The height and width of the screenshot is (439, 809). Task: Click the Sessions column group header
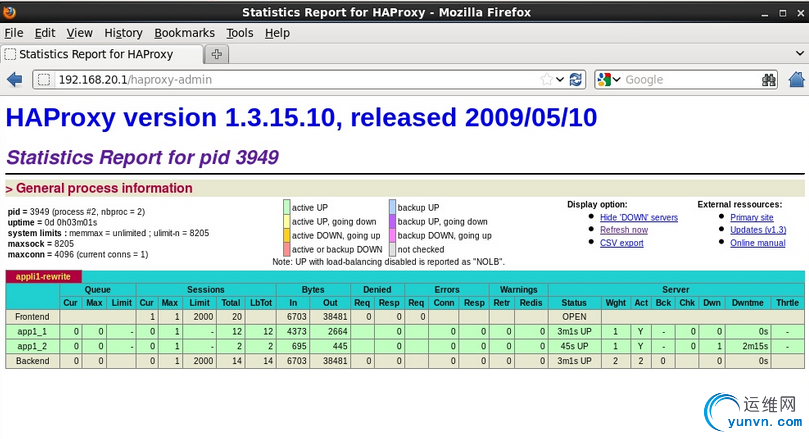pyautogui.click(x=206, y=289)
